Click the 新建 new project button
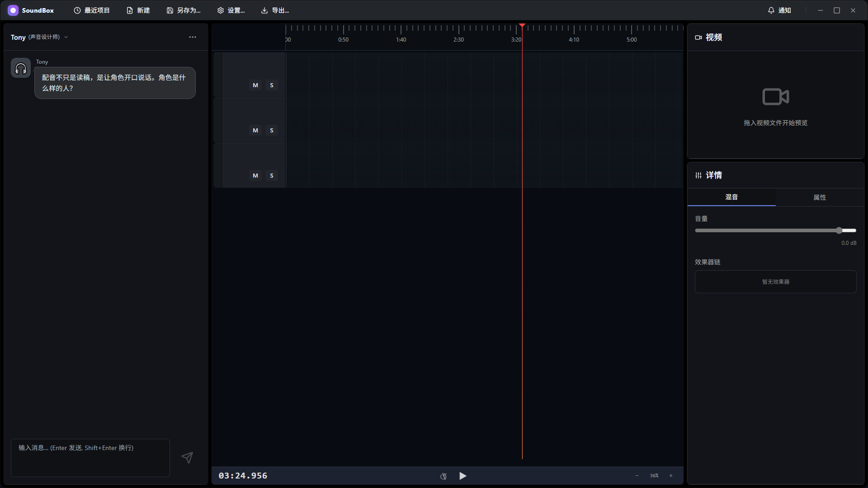 click(x=138, y=10)
